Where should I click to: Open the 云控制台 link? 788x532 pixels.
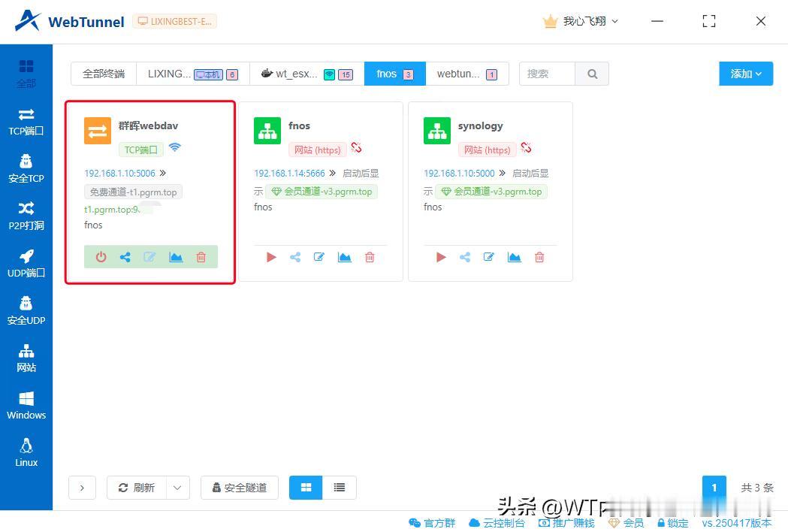(x=497, y=523)
